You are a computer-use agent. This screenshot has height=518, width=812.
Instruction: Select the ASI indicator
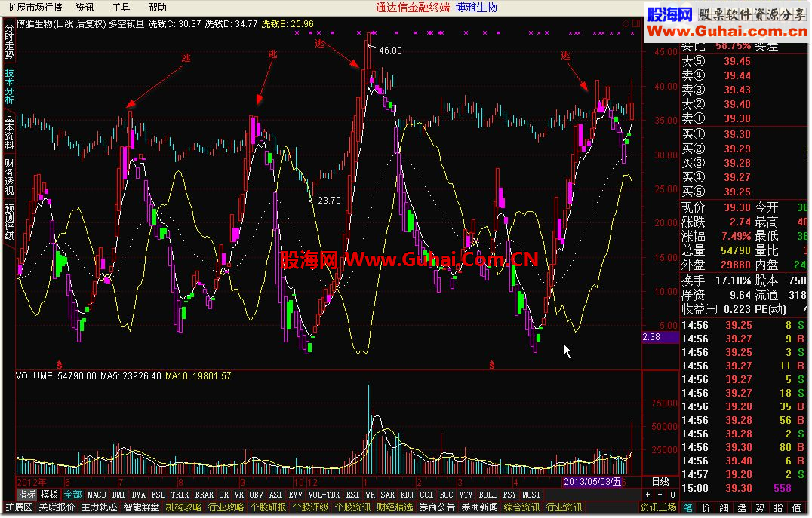pos(276,495)
